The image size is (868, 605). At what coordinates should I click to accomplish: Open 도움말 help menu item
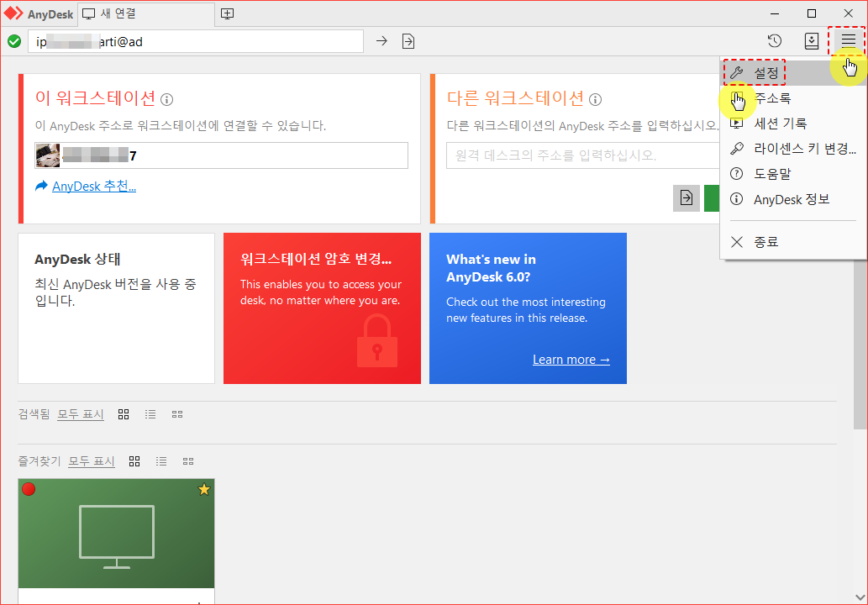click(793, 174)
